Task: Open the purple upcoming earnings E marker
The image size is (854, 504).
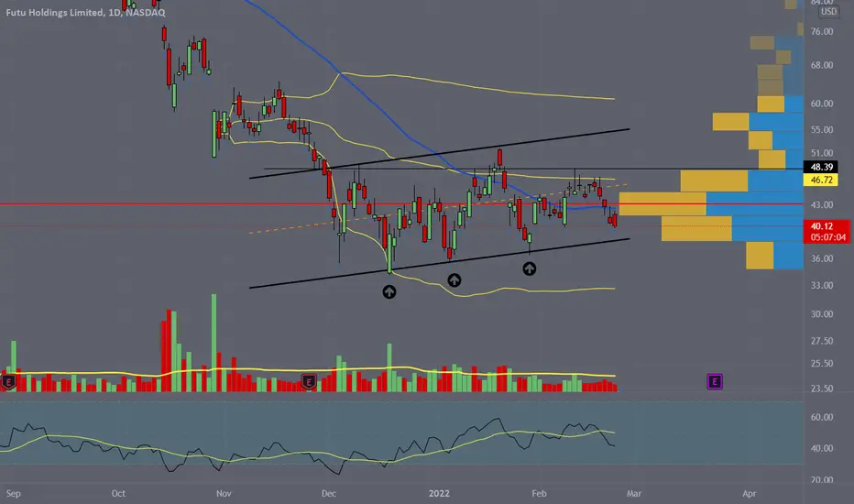Action: [715, 381]
